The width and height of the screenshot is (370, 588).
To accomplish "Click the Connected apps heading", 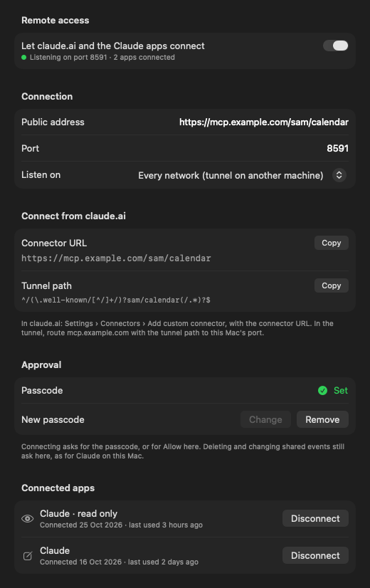I will tap(58, 488).
